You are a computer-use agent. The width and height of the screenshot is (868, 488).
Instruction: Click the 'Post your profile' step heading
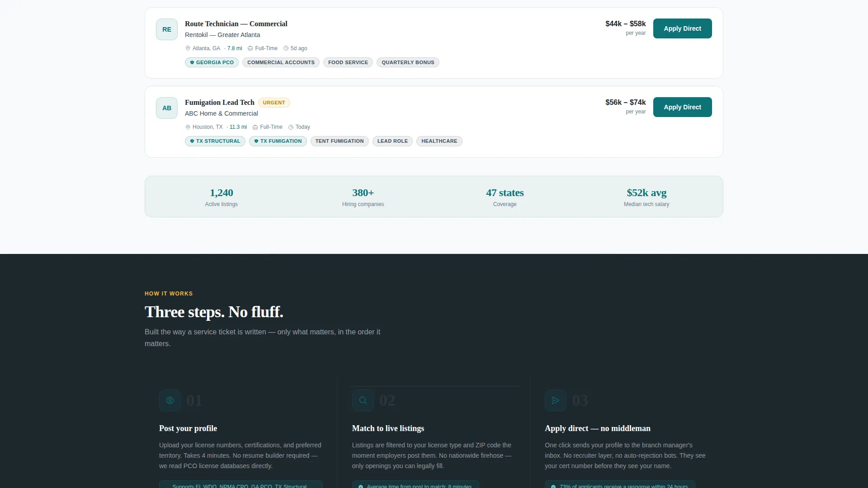pyautogui.click(x=188, y=428)
